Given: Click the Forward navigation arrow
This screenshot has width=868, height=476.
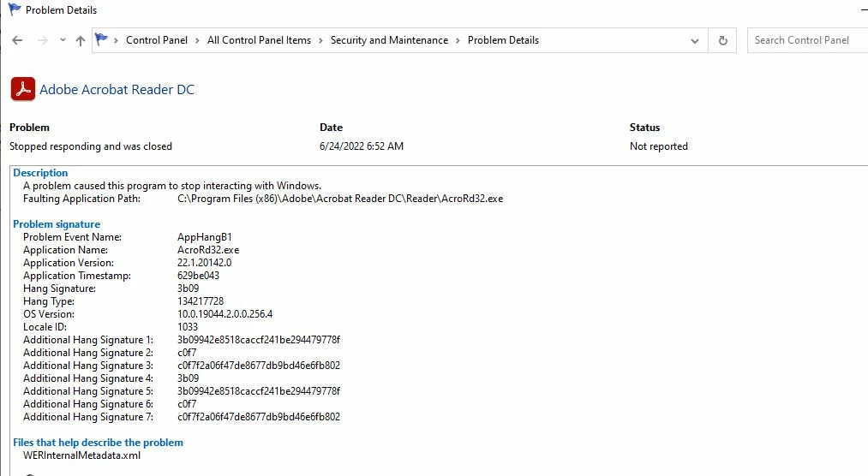Looking at the screenshot, I should click(43, 40).
